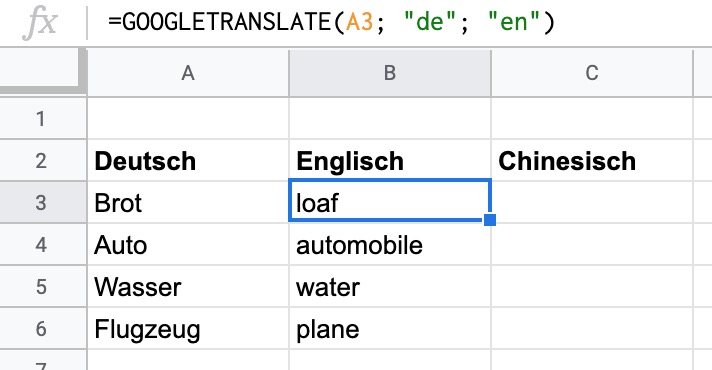Select the cell containing 'Brot'
The height and width of the screenshot is (370, 712).
188,202
